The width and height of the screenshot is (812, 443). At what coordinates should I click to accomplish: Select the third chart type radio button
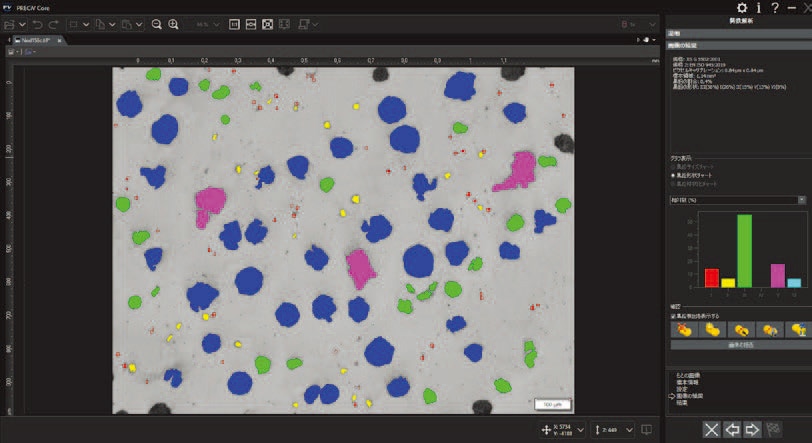(x=673, y=183)
